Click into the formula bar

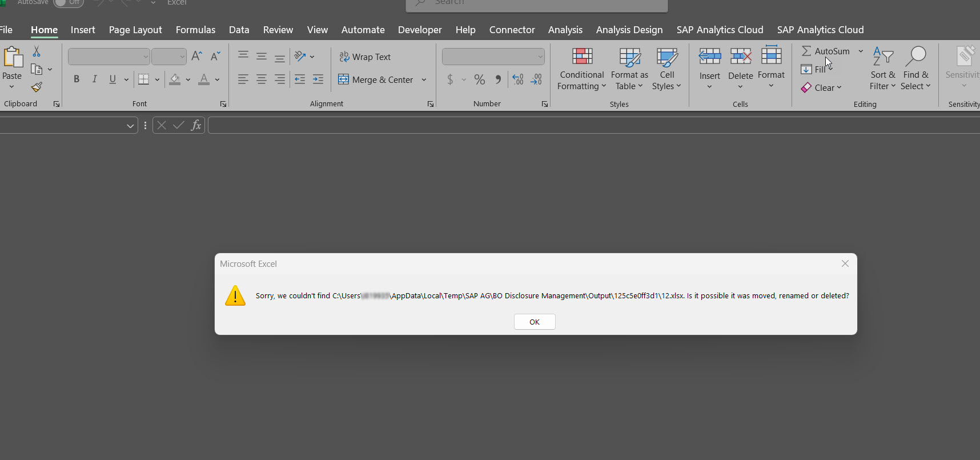click(x=594, y=125)
